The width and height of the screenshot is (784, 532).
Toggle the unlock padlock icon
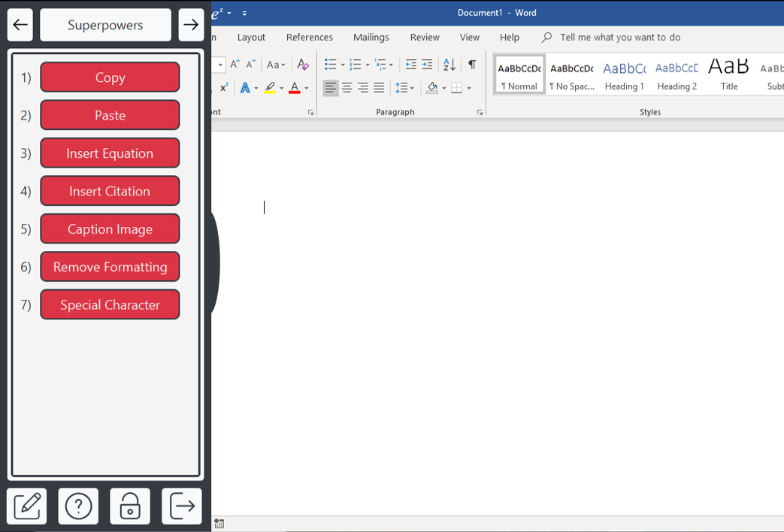(130, 506)
